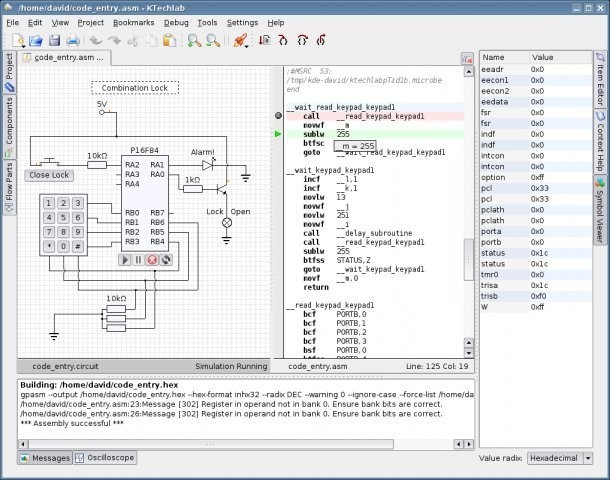Open the Debug menu

[x=176, y=22]
